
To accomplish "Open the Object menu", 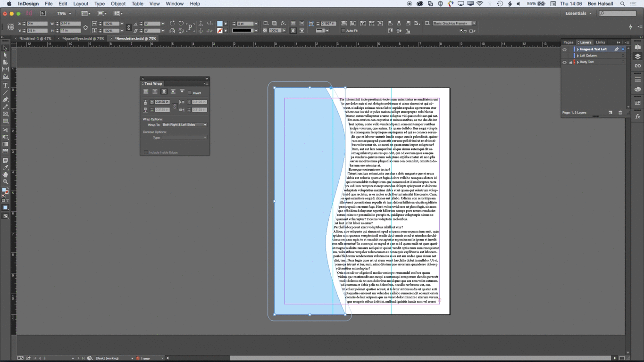I will coord(118,3).
